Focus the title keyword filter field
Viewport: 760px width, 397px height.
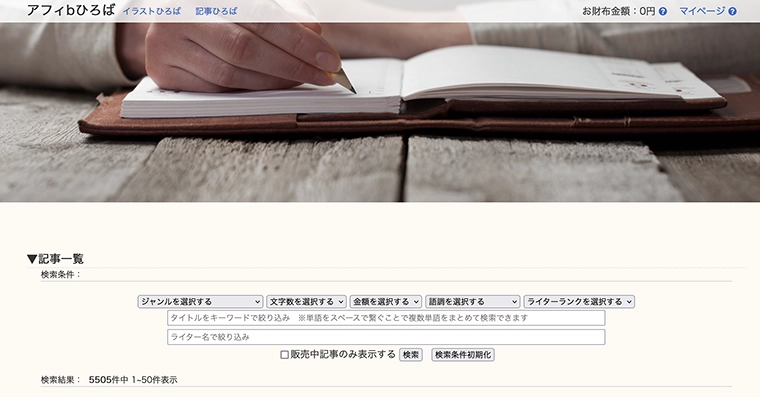pyautogui.click(x=386, y=318)
